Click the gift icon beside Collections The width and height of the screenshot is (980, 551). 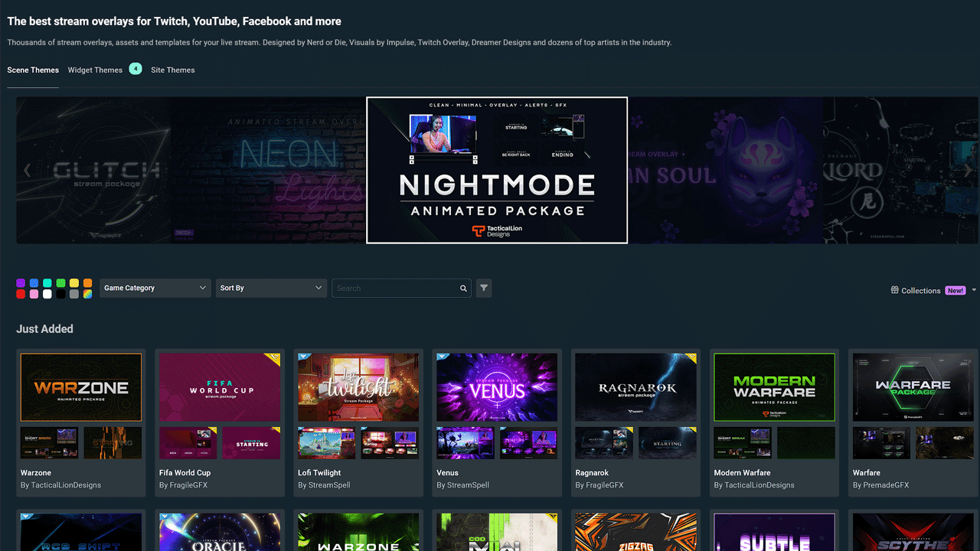click(x=895, y=290)
